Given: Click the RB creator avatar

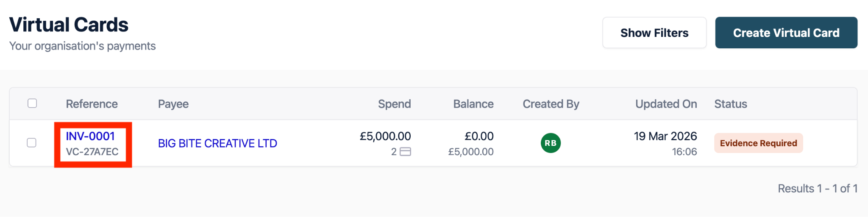Looking at the screenshot, I should coord(551,143).
